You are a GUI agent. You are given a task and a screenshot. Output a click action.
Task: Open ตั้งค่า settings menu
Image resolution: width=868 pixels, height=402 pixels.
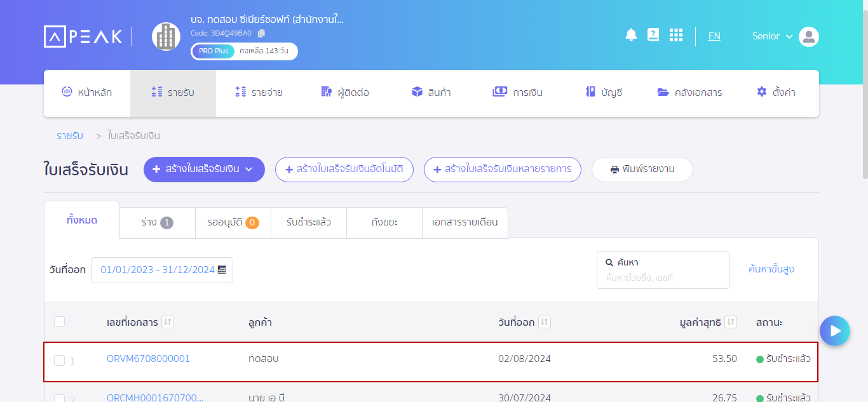[x=776, y=93]
